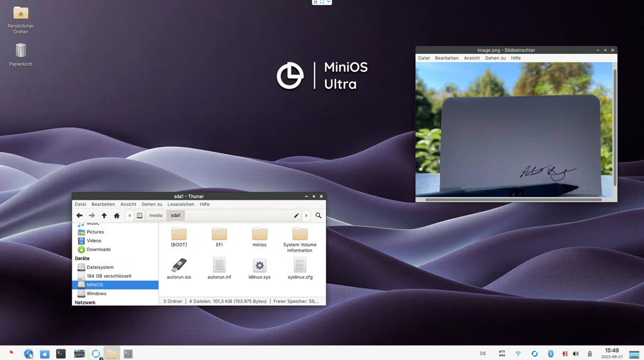Go up to parent folder in Thunar
The height and width of the screenshot is (360, 644).
pos(104,215)
